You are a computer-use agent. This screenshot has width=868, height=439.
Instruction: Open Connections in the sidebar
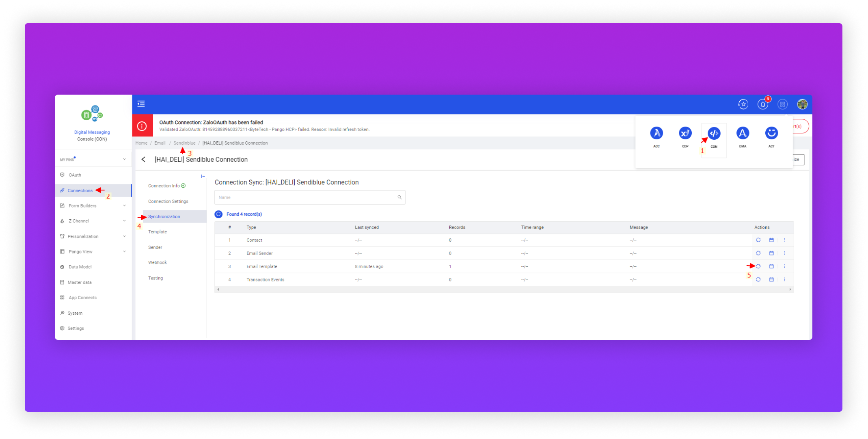(80, 190)
